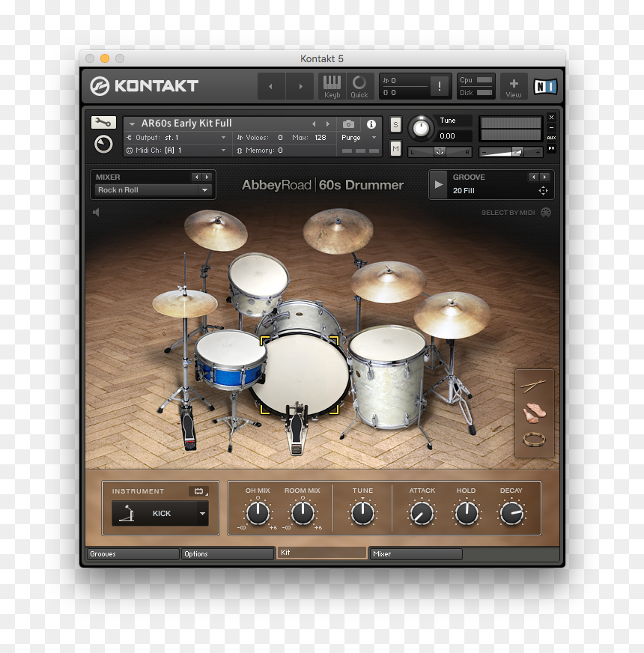Click the clock-shaped icon below the wrench

pos(103,145)
